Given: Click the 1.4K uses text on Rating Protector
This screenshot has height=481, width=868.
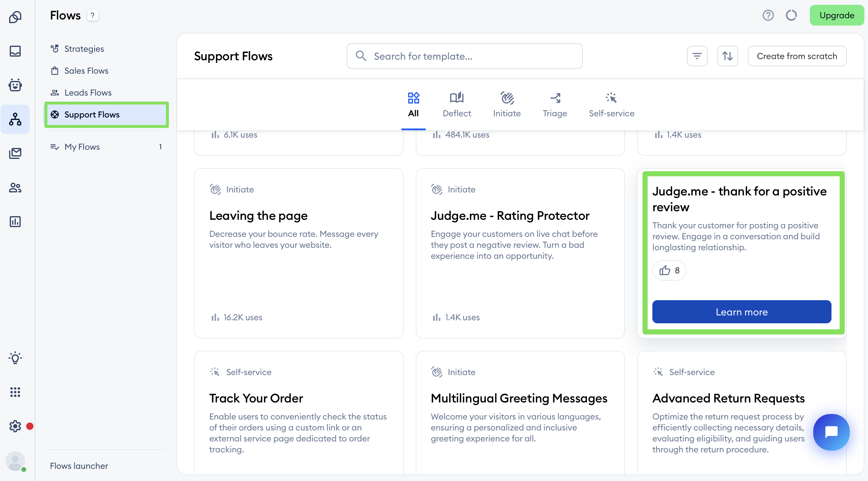Looking at the screenshot, I should [462, 318].
